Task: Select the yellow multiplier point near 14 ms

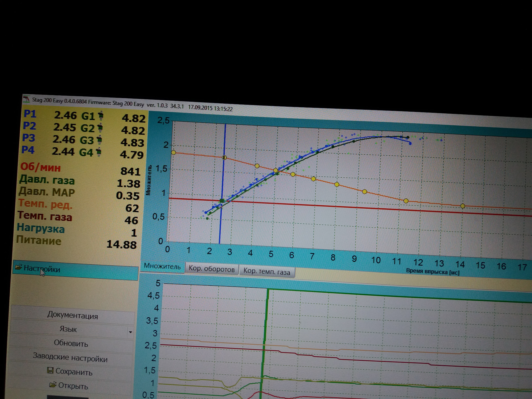Action: click(462, 206)
